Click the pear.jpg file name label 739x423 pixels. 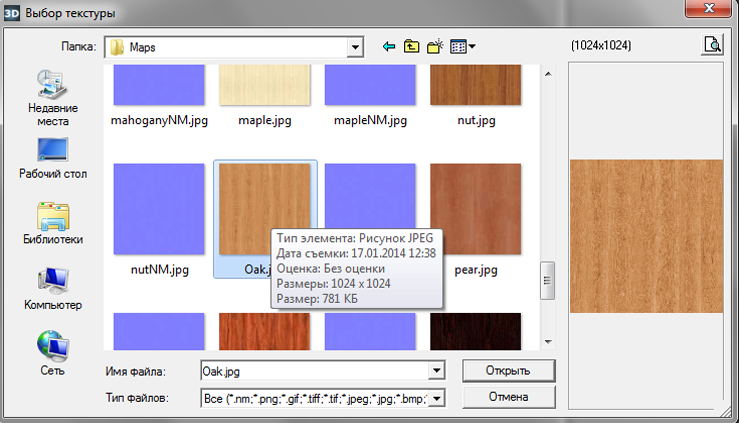(x=476, y=270)
